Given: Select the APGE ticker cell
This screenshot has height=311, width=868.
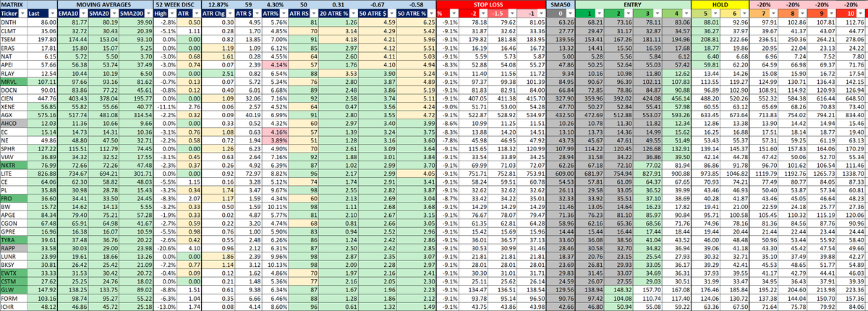Looking at the screenshot, I should point(14,214).
